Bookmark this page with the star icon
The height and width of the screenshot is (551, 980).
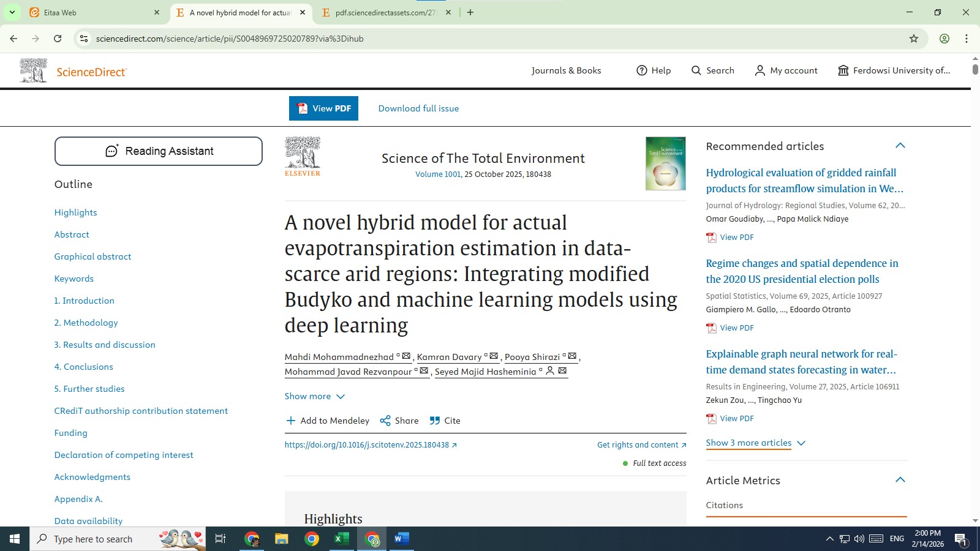click(914, 39)
